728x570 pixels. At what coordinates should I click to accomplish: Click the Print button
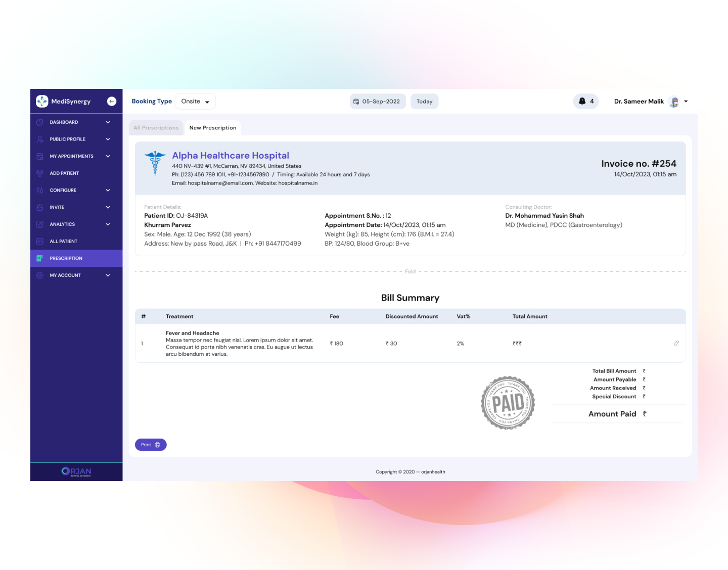[x=151, y=445]
